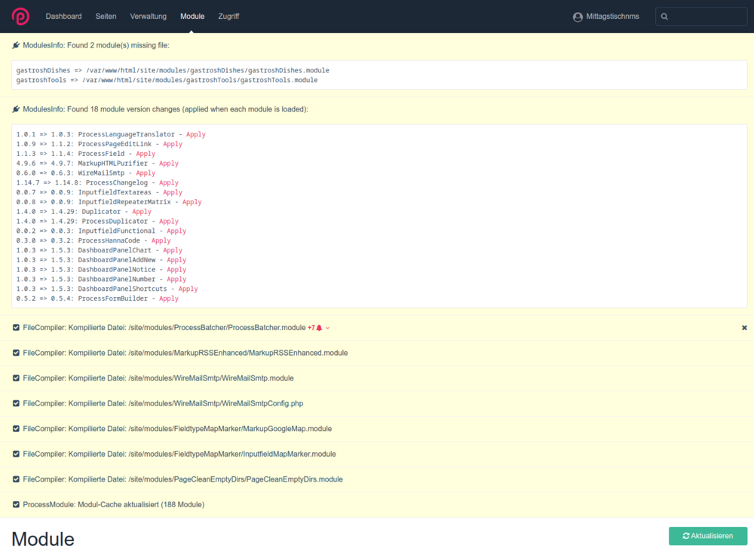
Task: Click the ProcessWire logo icon
Action: pos(20,16)
